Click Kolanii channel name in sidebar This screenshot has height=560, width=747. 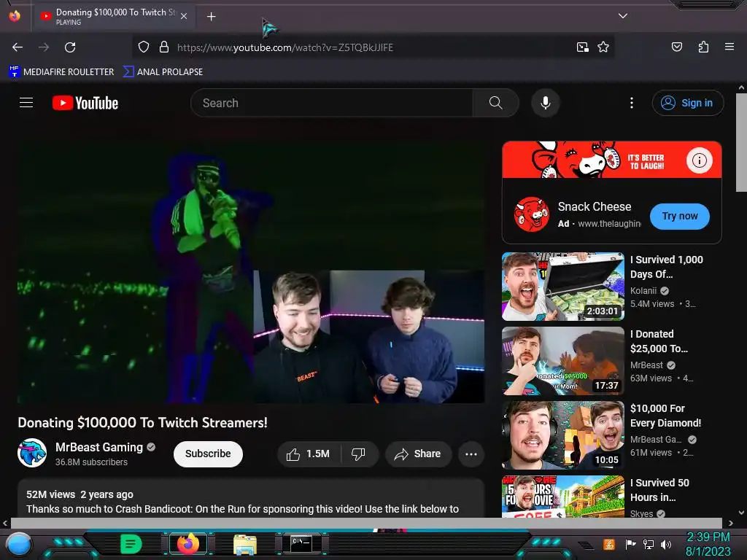pos(643,290)
